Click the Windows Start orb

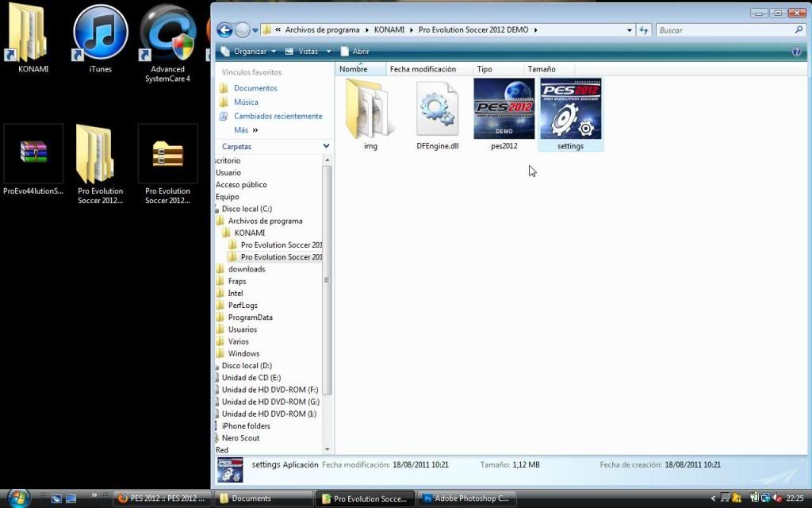click(x=16, y=498)
